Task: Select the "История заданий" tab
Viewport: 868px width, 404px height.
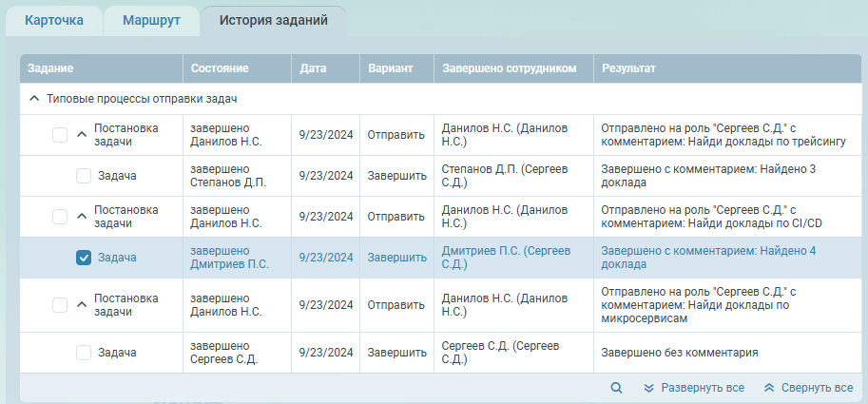Action: click(x=274, y=21)
